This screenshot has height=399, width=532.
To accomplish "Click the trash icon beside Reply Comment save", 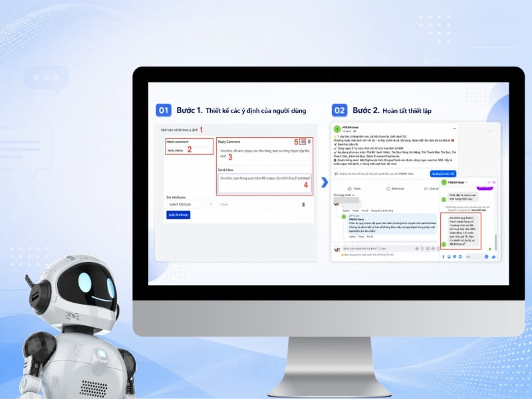I will point(309,142).
